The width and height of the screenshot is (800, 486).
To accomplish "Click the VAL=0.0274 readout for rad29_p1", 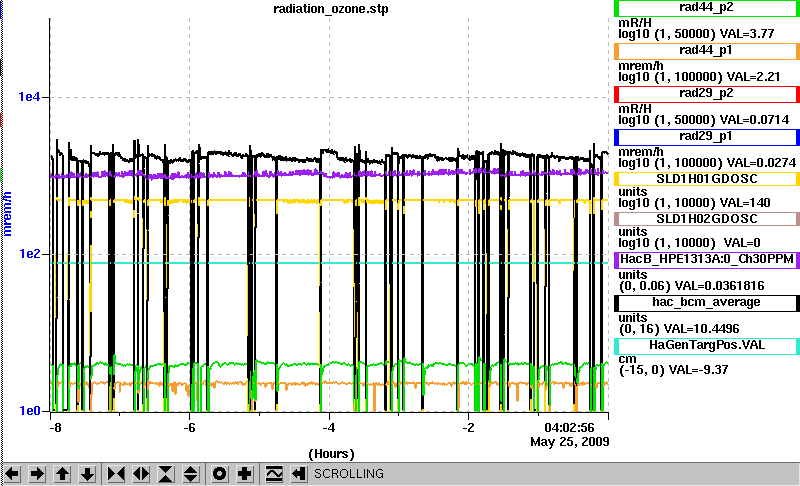I will (x=761, y=163).
